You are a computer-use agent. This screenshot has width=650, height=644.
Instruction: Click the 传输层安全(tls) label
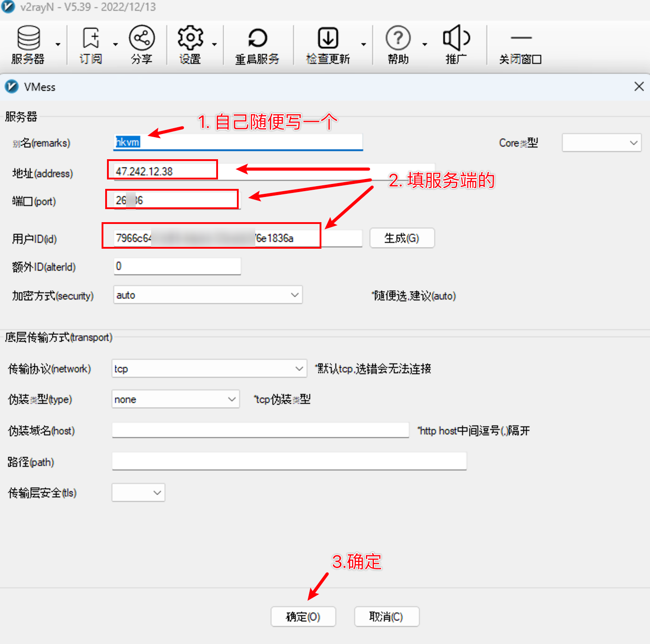click(42, 493)
